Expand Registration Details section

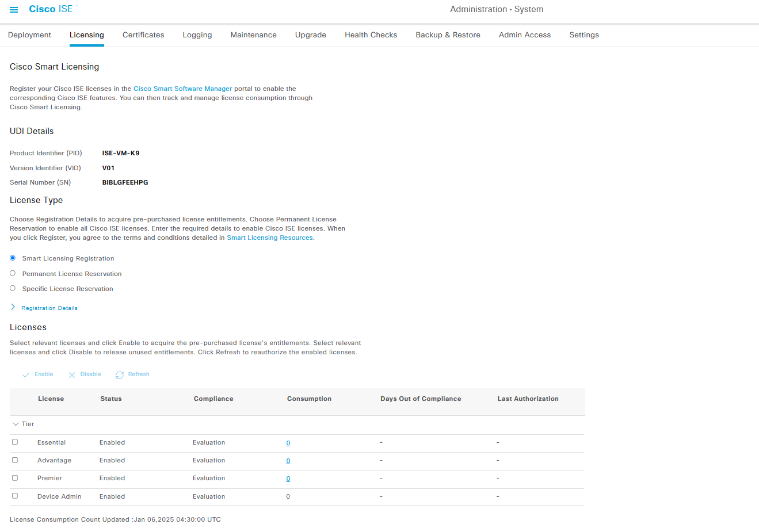[x=44, y=308]
